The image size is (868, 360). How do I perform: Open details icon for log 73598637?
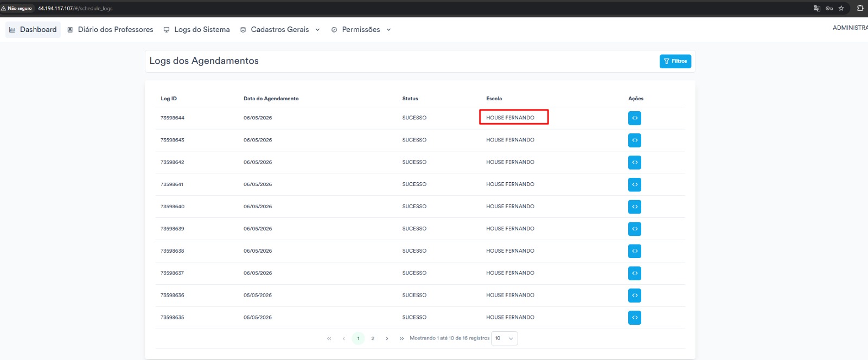(x=635, y=273)
